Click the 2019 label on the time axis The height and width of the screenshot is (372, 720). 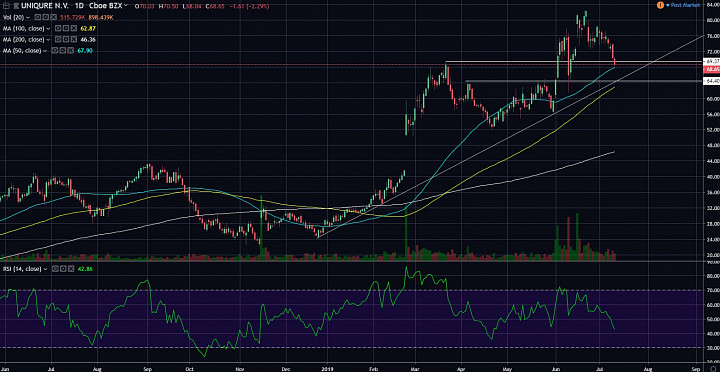[327, 368]
